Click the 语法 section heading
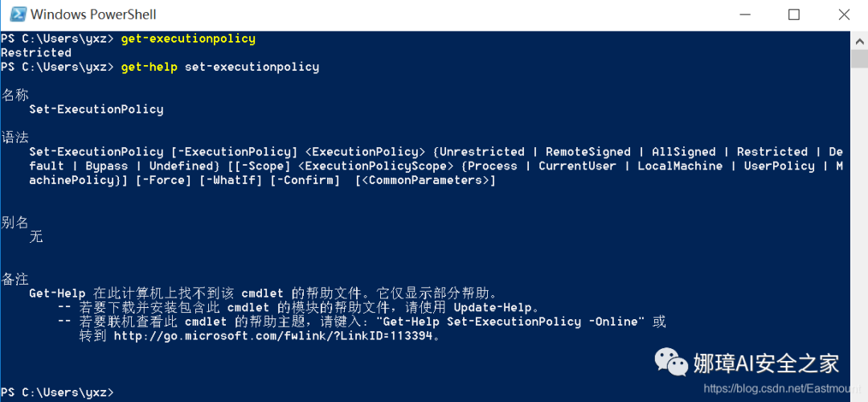This screenshot has height=402, width=868. (x=15, y=137)
